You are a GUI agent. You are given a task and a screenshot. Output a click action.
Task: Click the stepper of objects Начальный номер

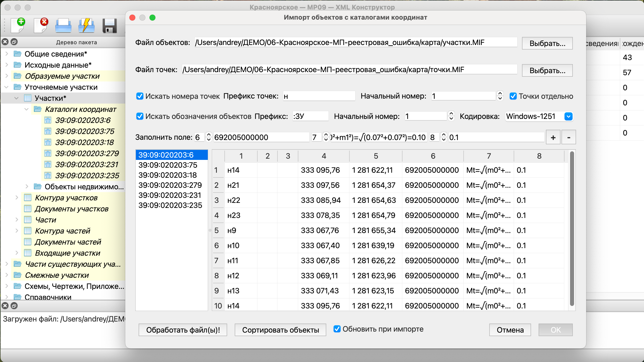pyautogui.click(x=451, y=116)
